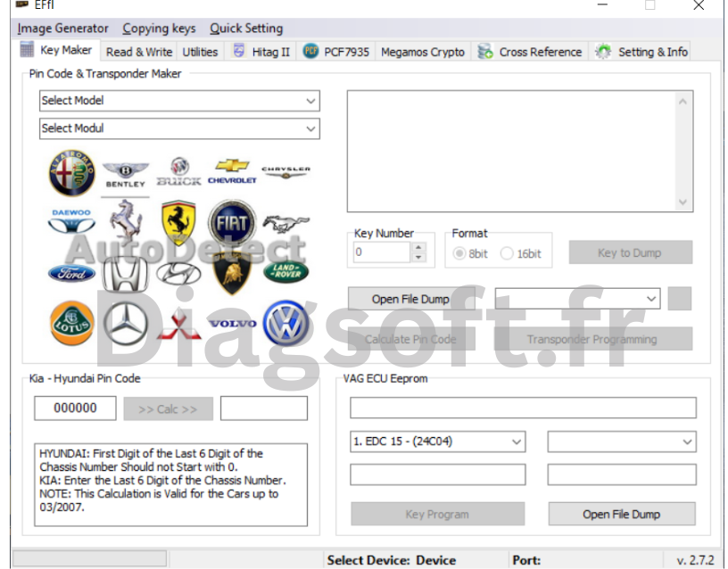Click the small gray square button beside dropdown

pos(679,299)
